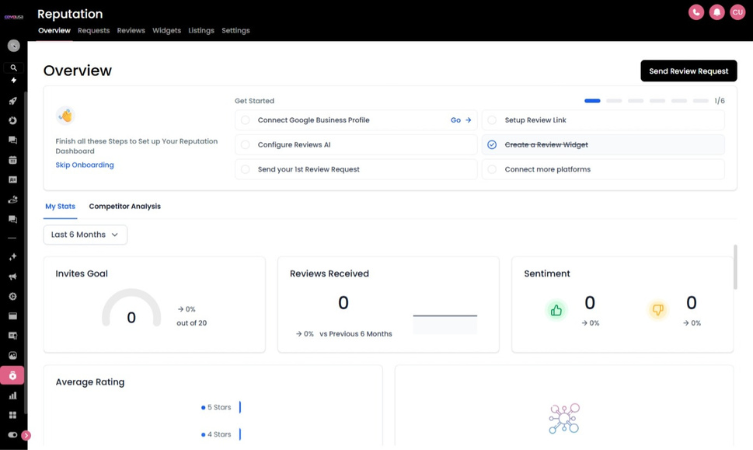The image size is (753, 450).
Task: Check the Setup Review Link step
Action: [492, 120]
